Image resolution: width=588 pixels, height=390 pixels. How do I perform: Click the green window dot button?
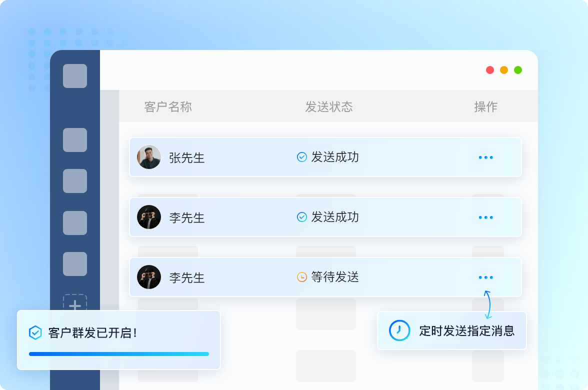[x=518, y=70]
